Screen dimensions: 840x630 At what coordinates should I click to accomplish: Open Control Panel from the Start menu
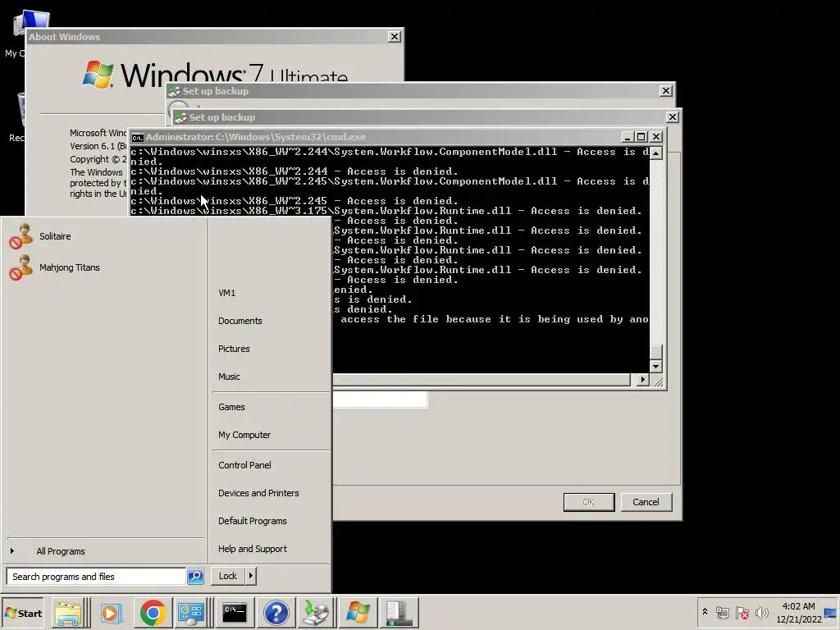[270, 466]
